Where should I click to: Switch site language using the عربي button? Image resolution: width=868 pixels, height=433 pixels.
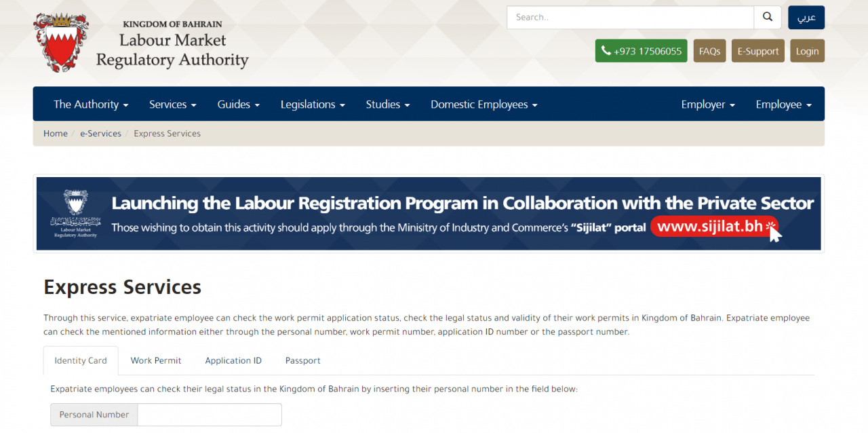806,17
